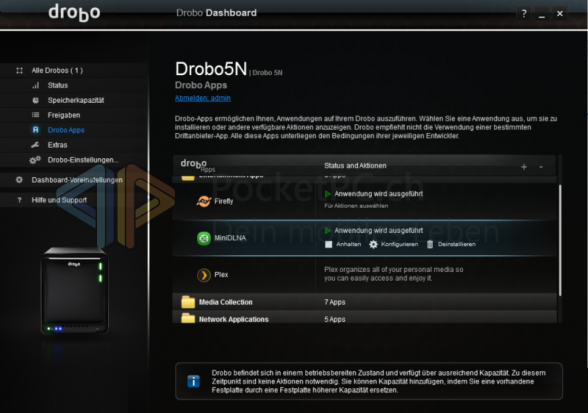Click the Abmelden: admin link
Screen dimensions: 588x413
(202, 98)
